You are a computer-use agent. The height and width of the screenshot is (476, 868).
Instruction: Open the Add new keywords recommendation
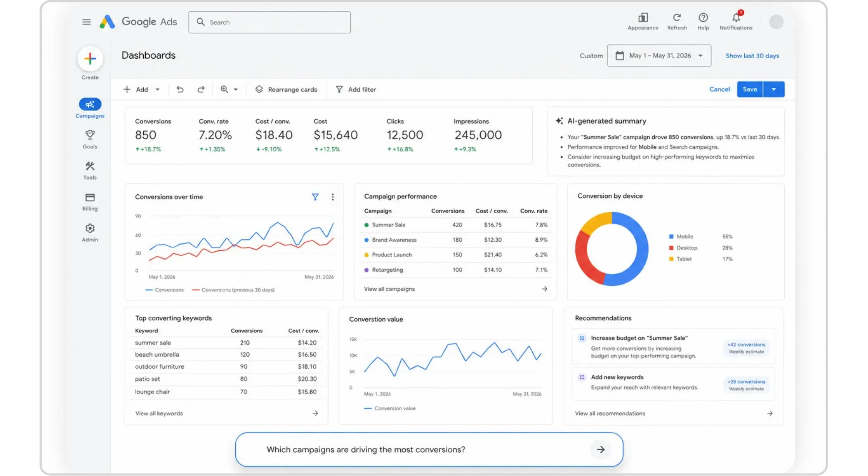[x=673, y=384]
